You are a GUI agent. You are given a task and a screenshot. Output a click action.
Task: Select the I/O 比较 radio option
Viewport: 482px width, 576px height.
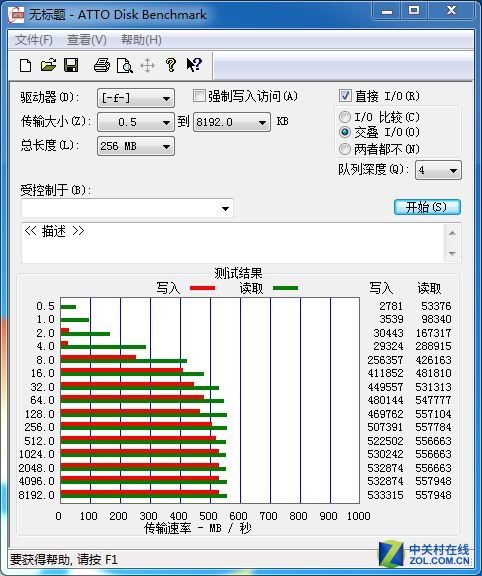point(344,117)
